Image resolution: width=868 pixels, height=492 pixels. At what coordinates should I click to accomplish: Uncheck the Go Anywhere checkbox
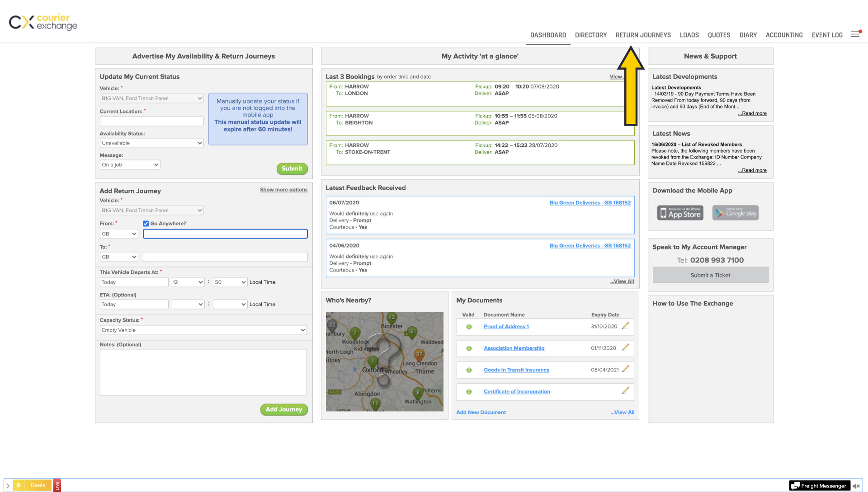point(146,224)
